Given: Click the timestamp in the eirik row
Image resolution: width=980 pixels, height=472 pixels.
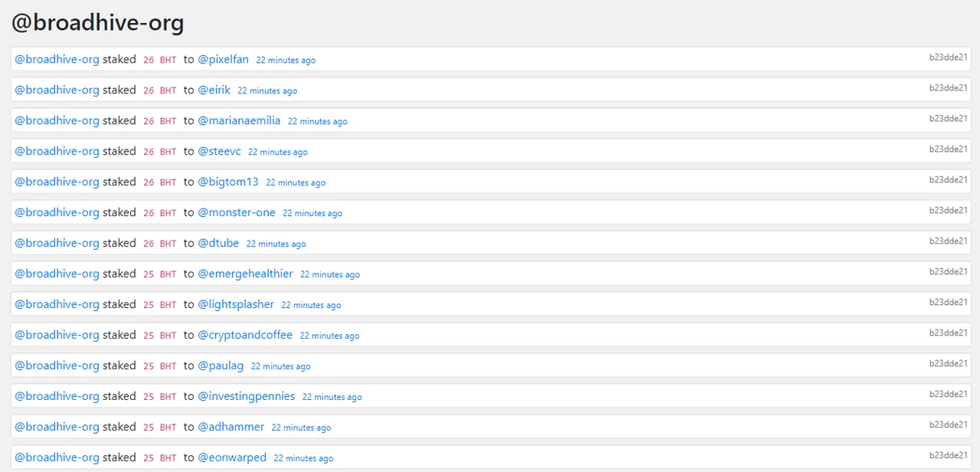Looking at the screenshot, I should pos(267,90).
